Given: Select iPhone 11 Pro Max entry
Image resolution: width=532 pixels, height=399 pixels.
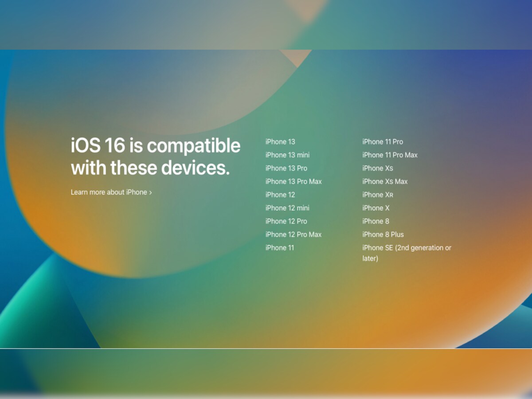Looking at the screenshot, I should (390, 155).
